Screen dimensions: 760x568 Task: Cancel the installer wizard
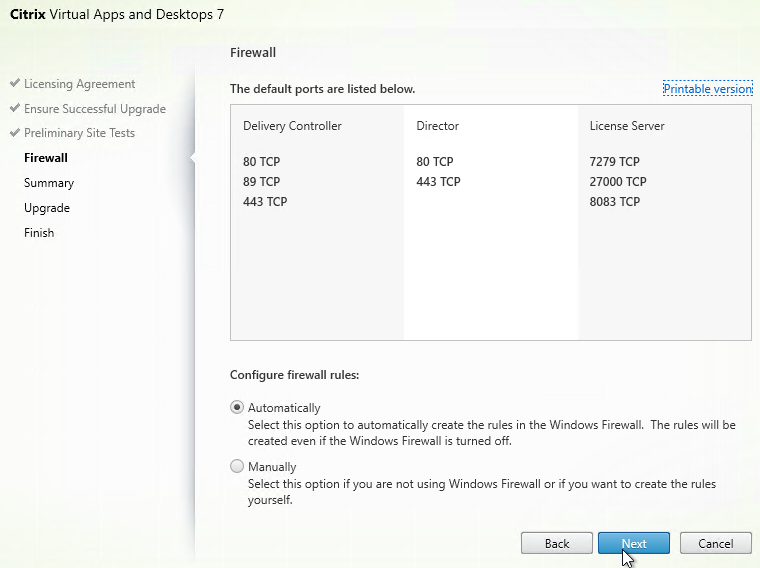point(715,543)
